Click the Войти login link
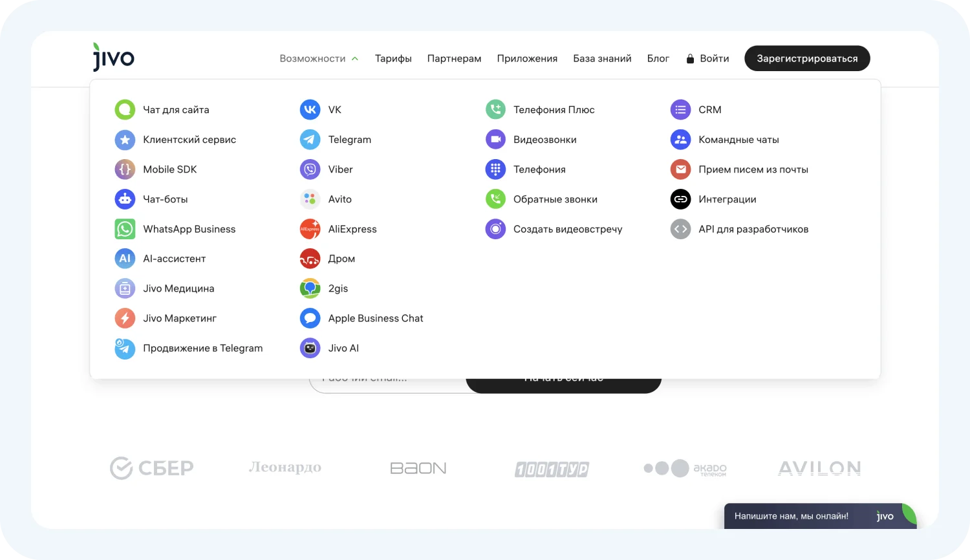This screenshot has height=560, width=970. [x=707, y=59]
